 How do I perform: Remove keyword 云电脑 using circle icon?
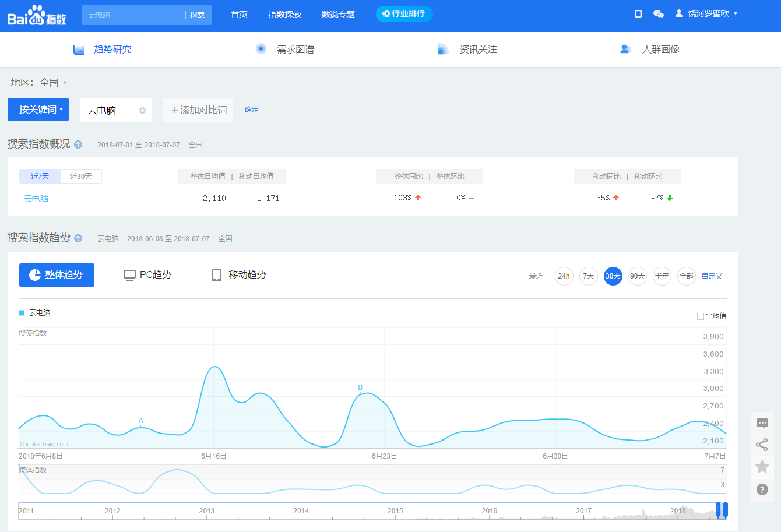[x=142, y=110]
